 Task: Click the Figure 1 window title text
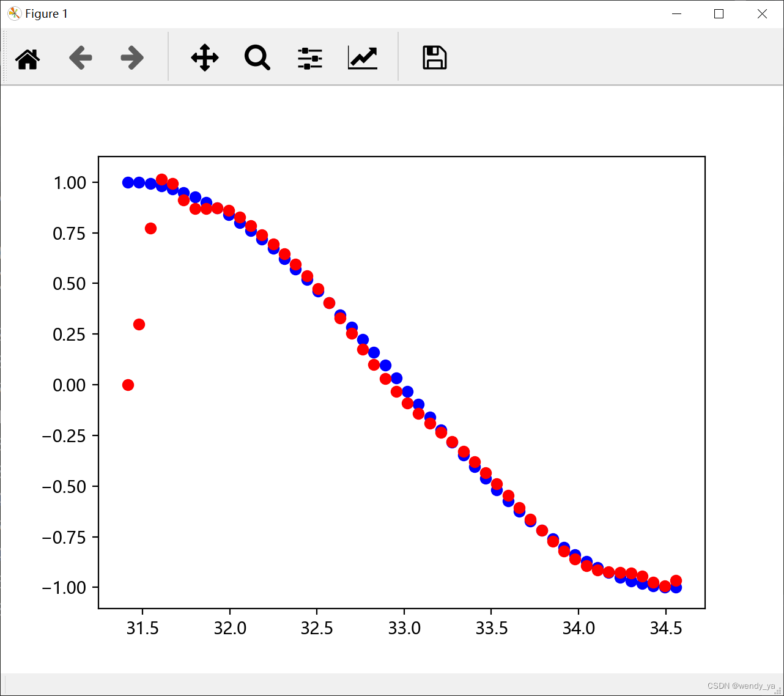click(46, 13)
